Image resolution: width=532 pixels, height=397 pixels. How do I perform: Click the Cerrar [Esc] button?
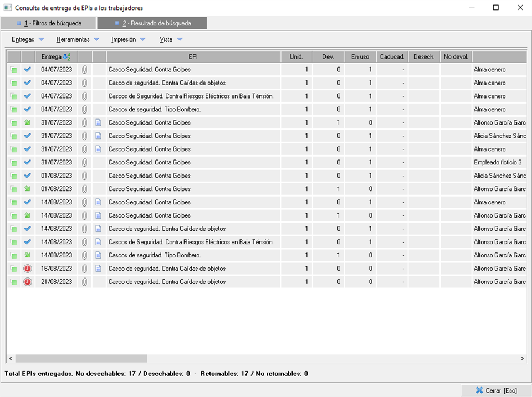click(x=496, y=390)
